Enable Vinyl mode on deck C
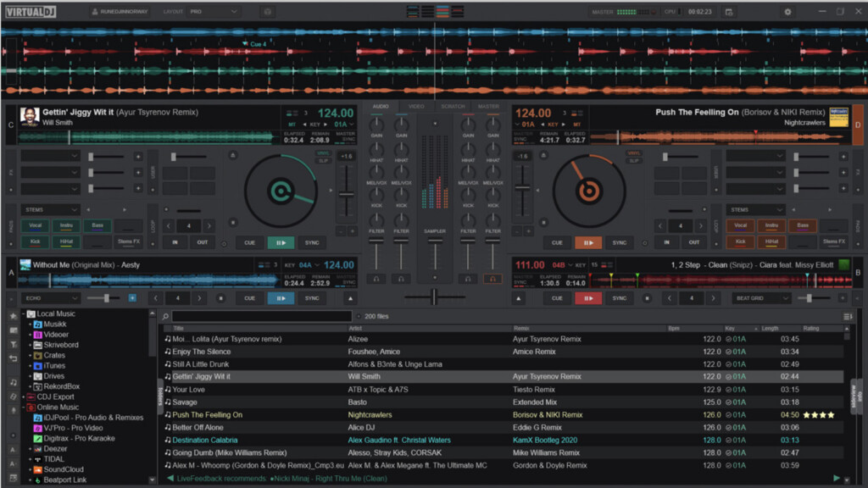The height and width of the screenshot is (488, 868). click(x=323, y=153)
